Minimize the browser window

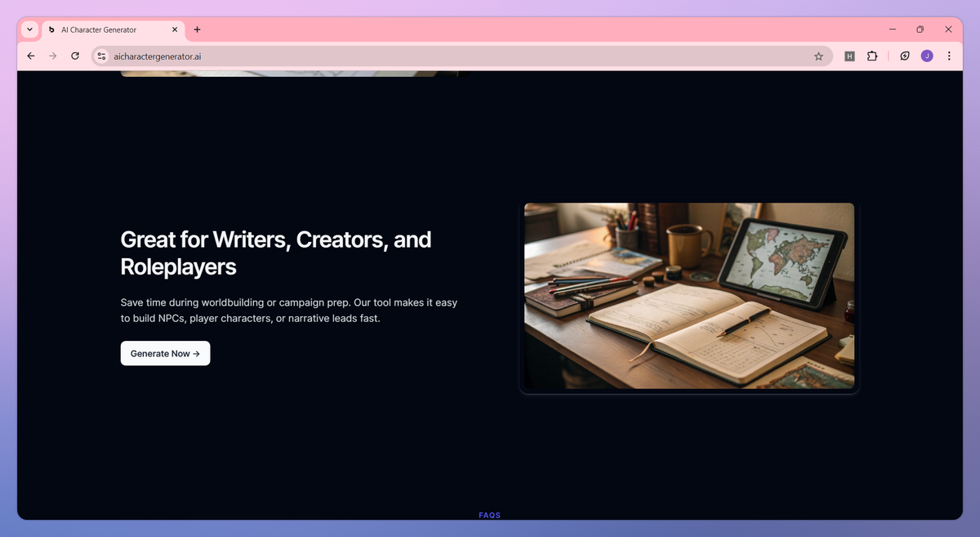click(x=892, y=29)
